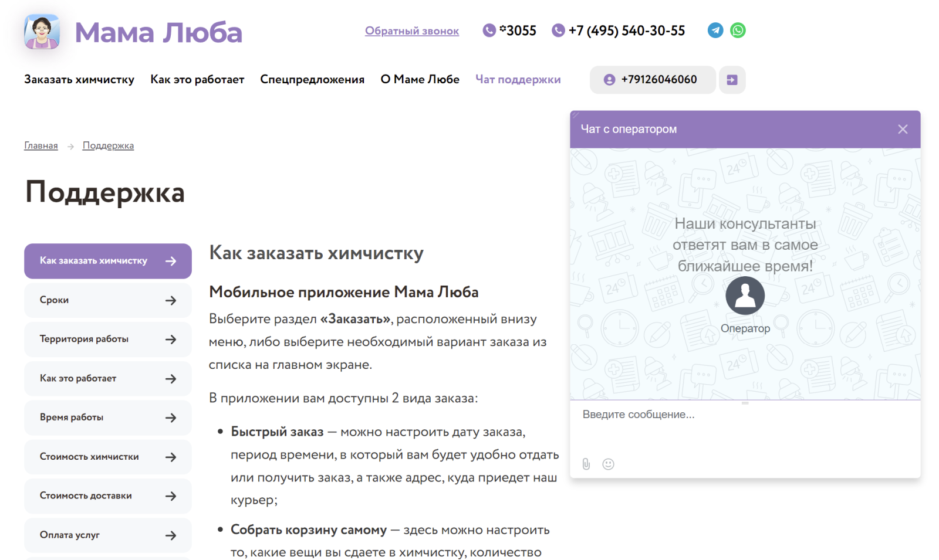Open user account +79126046060 button
This screenshot has width=939, height=560.
653,80
